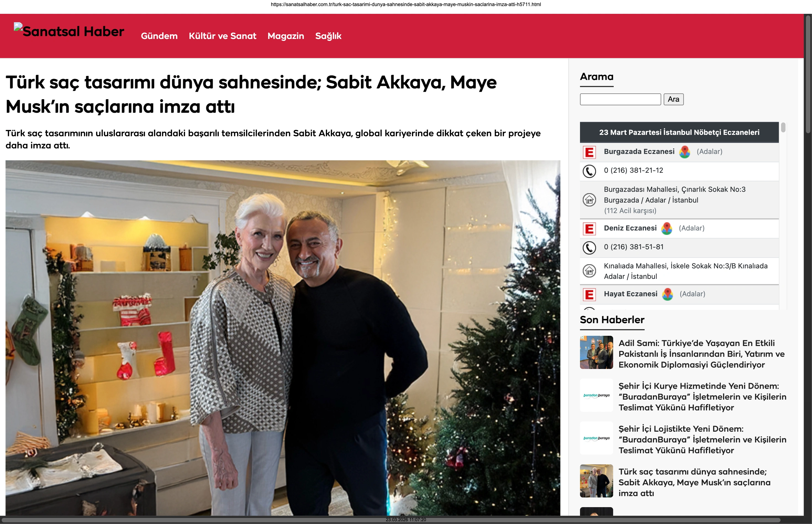Open the Adil Sami news headline
Image resolution: width=812 pixels, height=524 pixels.
pyautogui.click(x=702, y=354)
